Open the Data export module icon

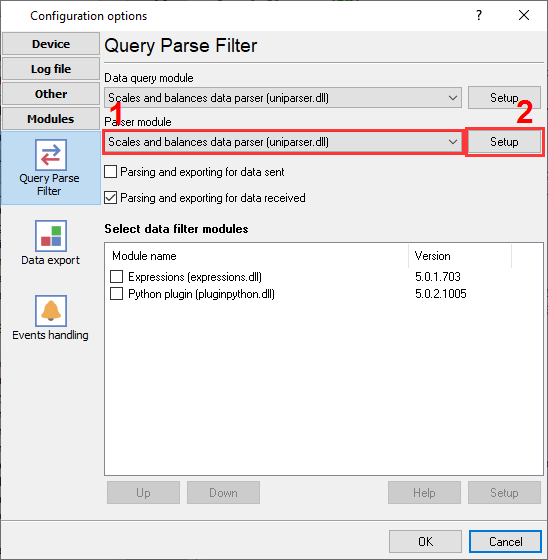(51, 236)
